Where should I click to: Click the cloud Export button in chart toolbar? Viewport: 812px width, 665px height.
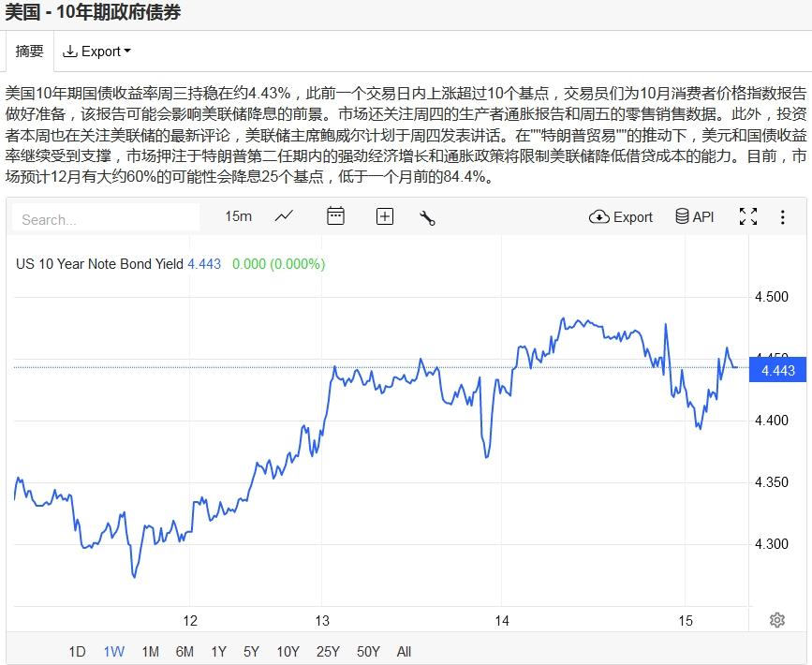click(621, 216)
